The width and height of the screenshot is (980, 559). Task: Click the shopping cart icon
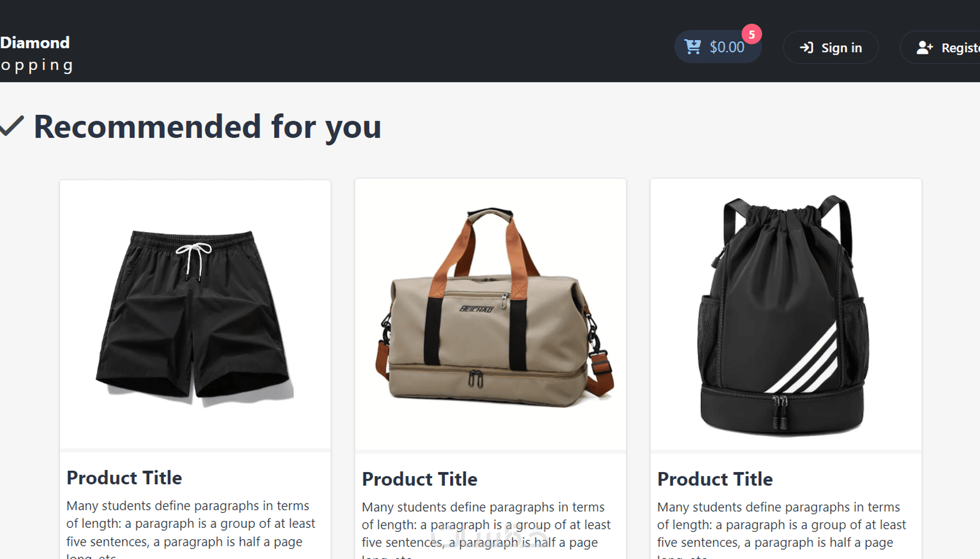[692, 47]
